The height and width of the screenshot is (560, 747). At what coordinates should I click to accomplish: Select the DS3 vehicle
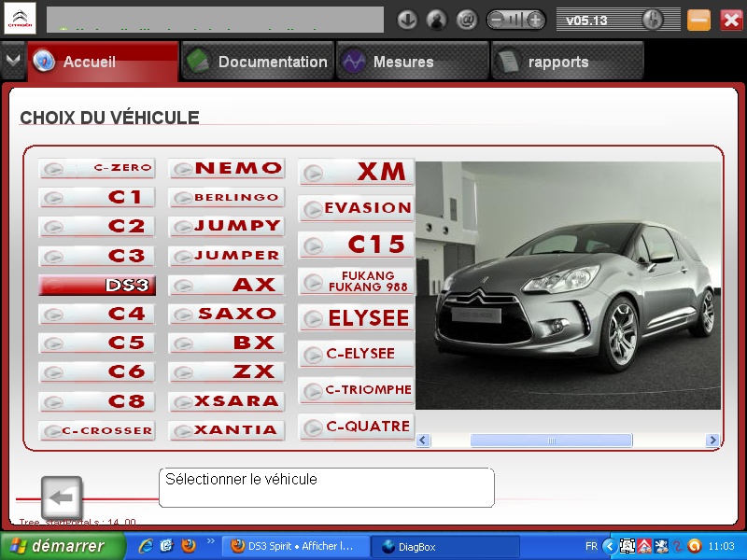click(x=97, y=285)
